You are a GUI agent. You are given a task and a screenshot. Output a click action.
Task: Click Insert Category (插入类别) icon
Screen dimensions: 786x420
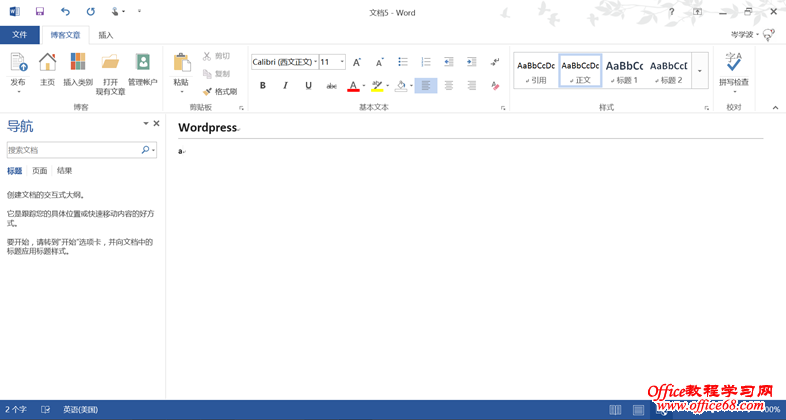pyautogui.click(x=78, y=63)
